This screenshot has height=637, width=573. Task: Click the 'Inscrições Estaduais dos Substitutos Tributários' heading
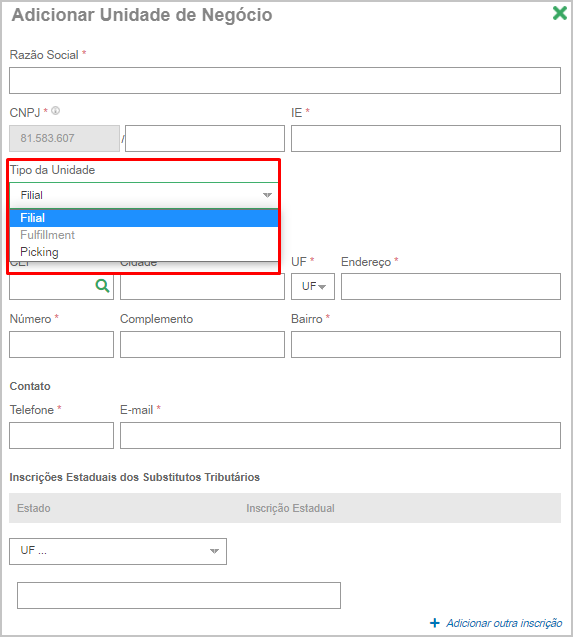(135, 477)
